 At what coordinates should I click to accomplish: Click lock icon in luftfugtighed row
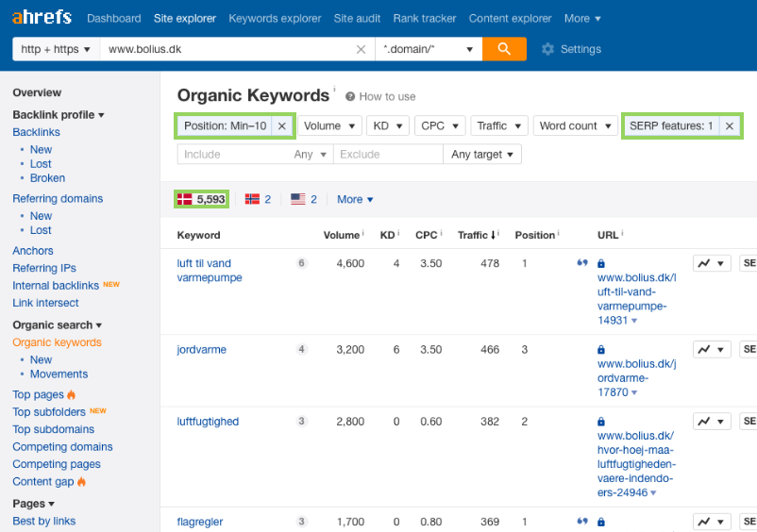pos(601,422)
